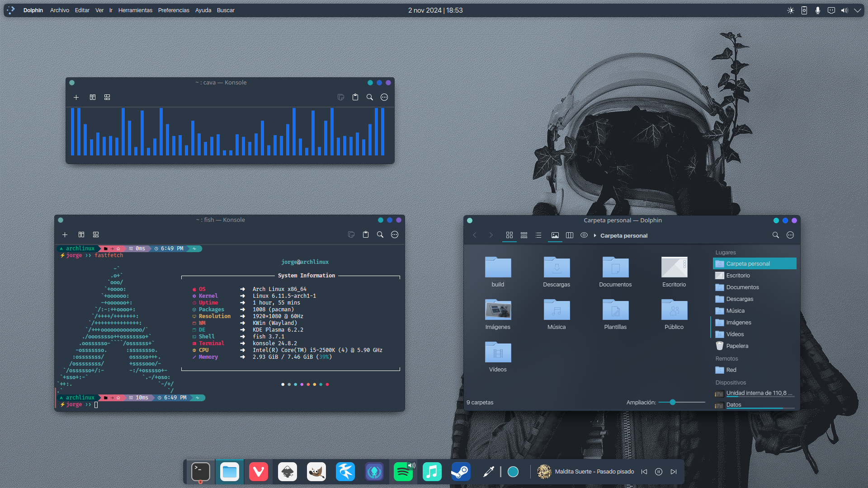Open Preferencias menu in top bar

[x=174, y=10]
